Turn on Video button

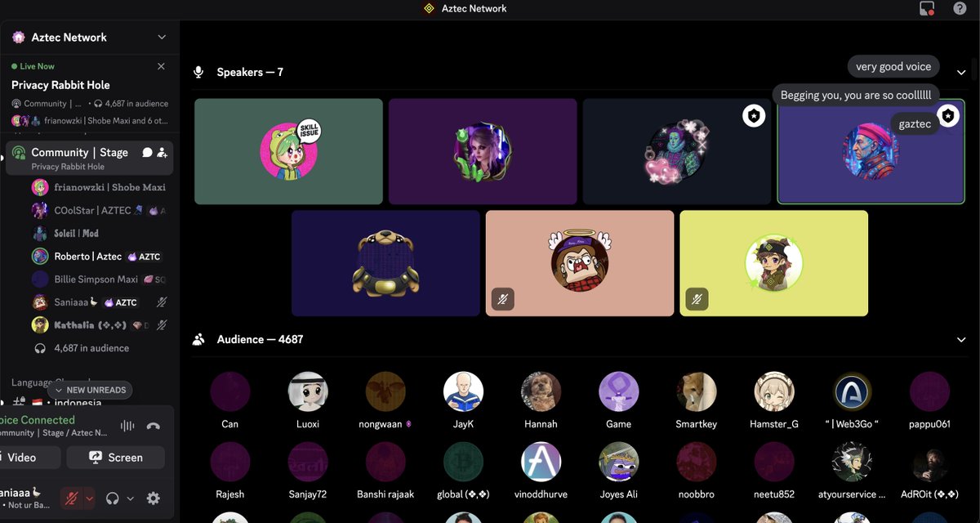click(x=28, y=458)
